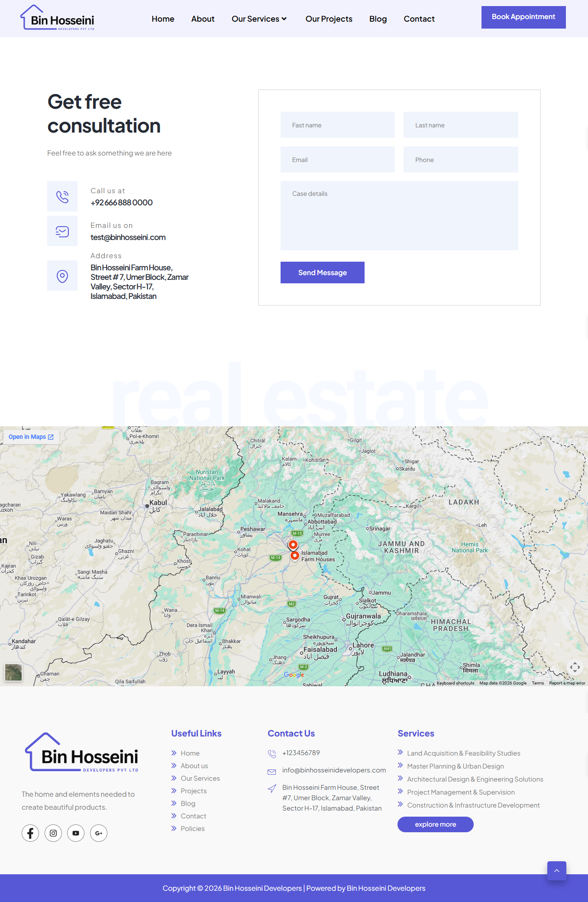Click the location pin icon beside Address

coord(62,276)
